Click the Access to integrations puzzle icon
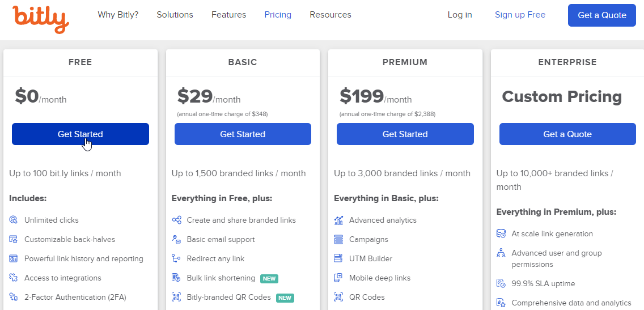644x310 pixels. [x=13, y=278]
